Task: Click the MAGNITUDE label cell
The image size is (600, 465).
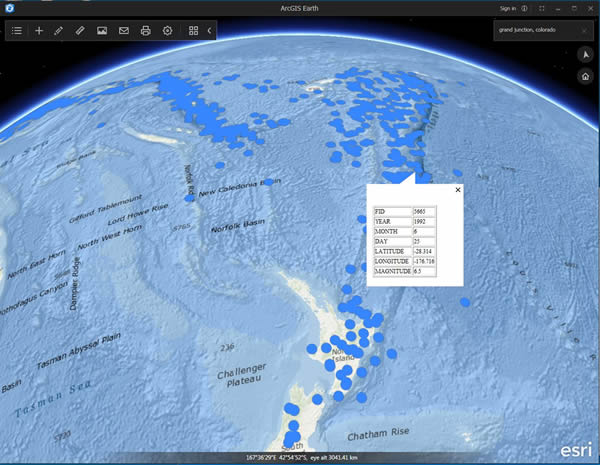Action: click(x=393, y=271)
